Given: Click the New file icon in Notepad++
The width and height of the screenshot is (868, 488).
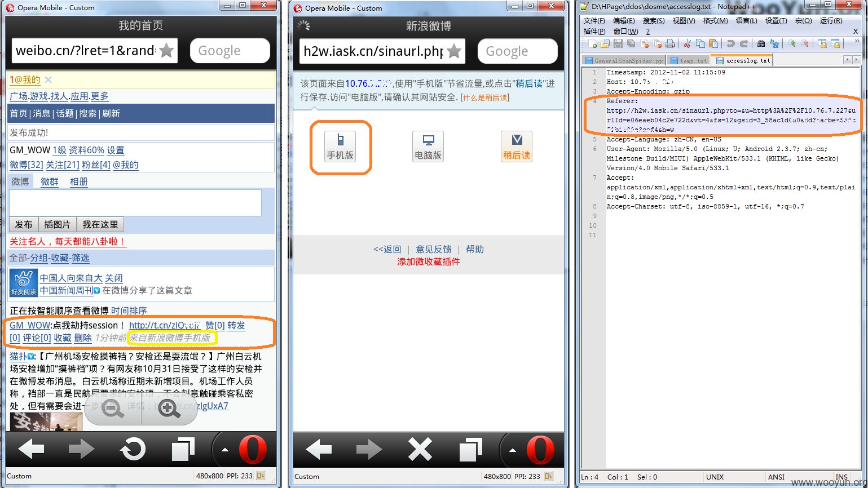Looking at the screenshot, I should click(592, 43).
